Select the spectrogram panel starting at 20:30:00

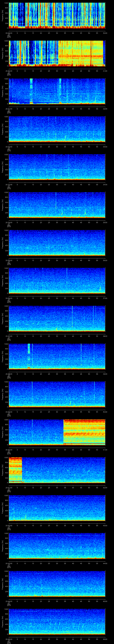pos(57,54)
